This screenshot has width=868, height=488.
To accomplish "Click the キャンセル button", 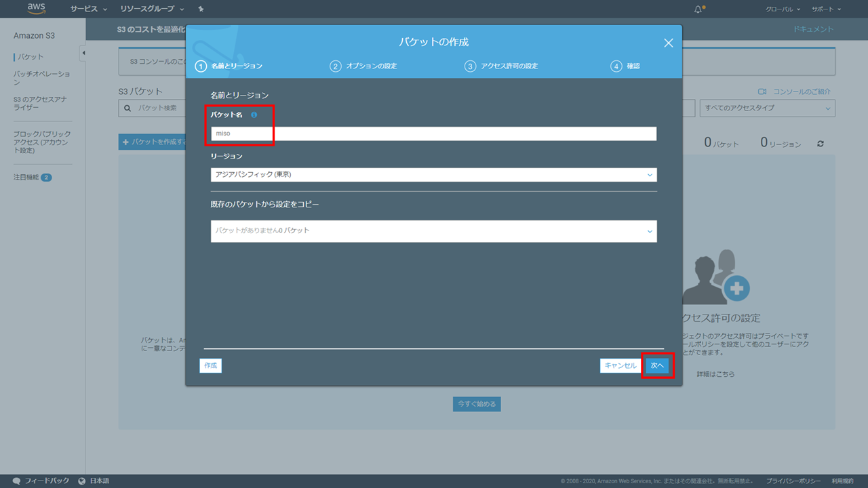I will pyautogui.click(x=620, y=365).
